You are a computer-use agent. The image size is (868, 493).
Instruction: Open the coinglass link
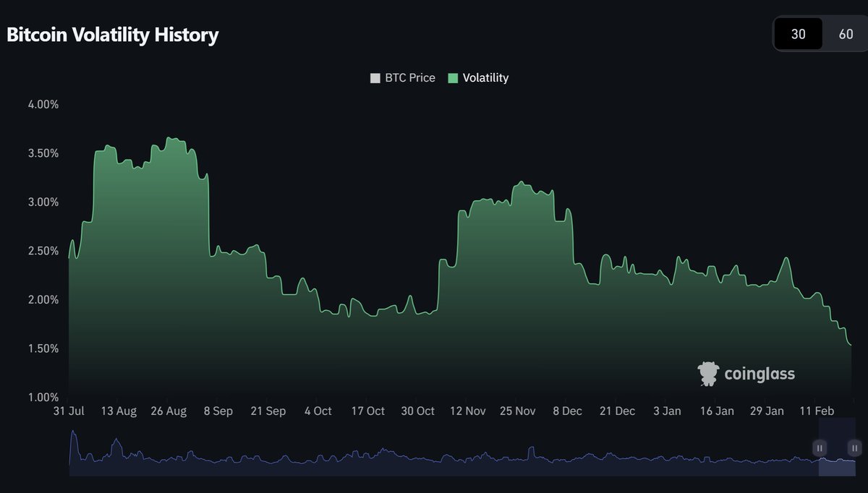[746, 374]
